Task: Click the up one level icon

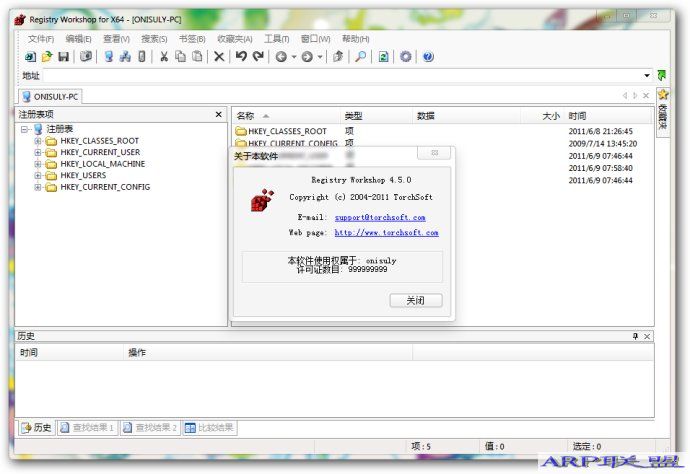Action: point(338,56)
